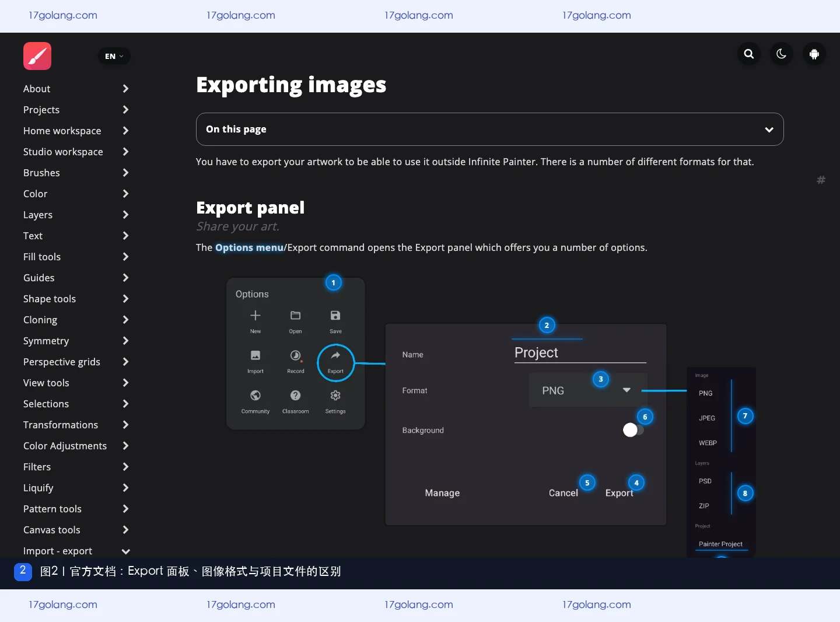The image size is (840, 622).
Task: Open Filters sidebar entry
Action: tap(37, 467)
